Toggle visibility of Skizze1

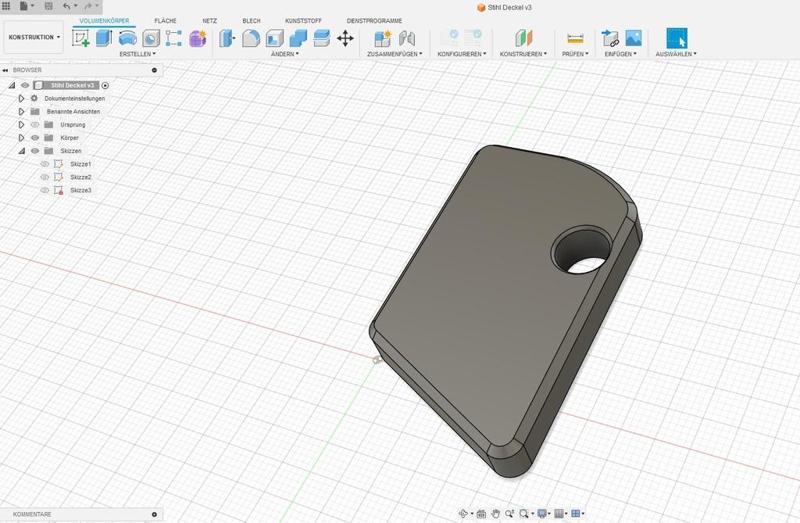pyautogui.click(x=44, y=164)
